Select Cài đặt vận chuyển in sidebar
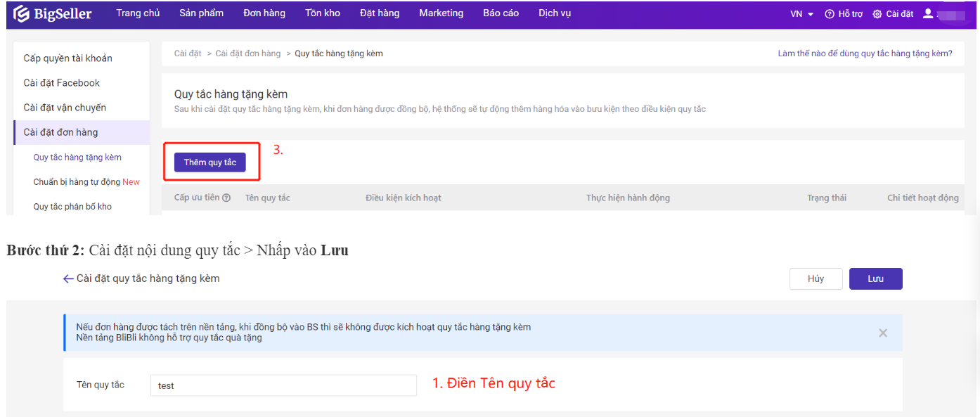The width and height of the screenshot is (980, 417). tap(65, 108)
